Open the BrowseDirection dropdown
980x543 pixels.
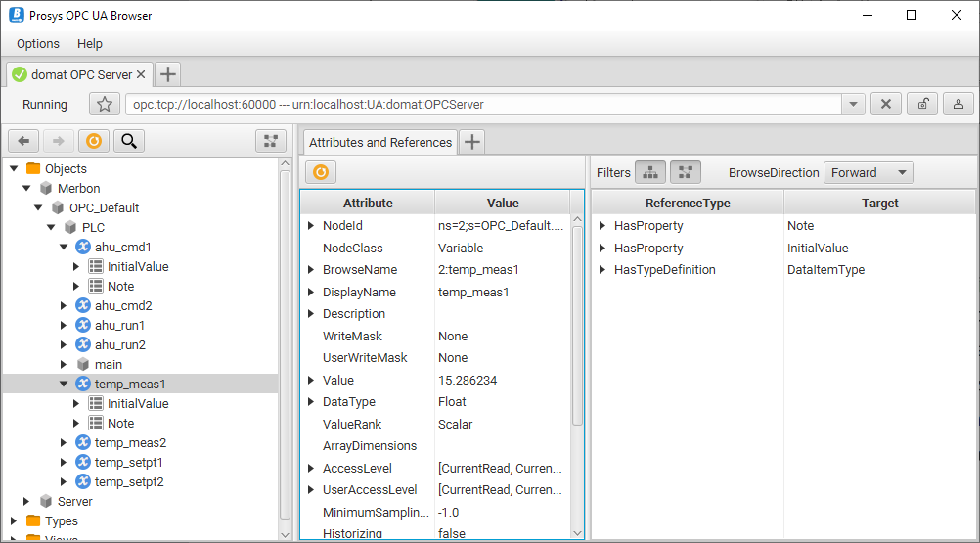click(869, 172)
